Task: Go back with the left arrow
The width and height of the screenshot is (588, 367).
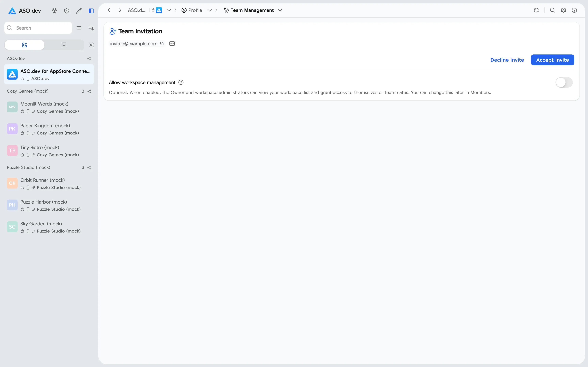Action: click(109, 10)
